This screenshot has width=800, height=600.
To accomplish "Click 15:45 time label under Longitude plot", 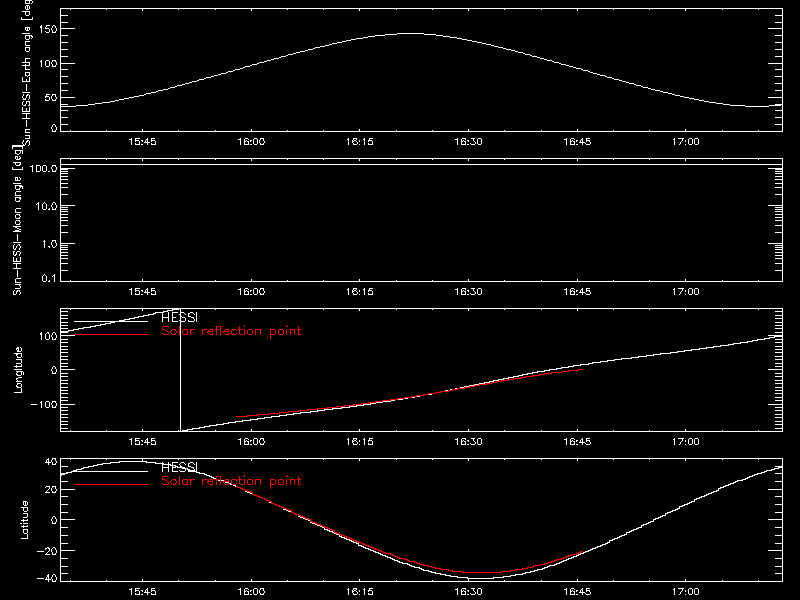I will (142, 442).
